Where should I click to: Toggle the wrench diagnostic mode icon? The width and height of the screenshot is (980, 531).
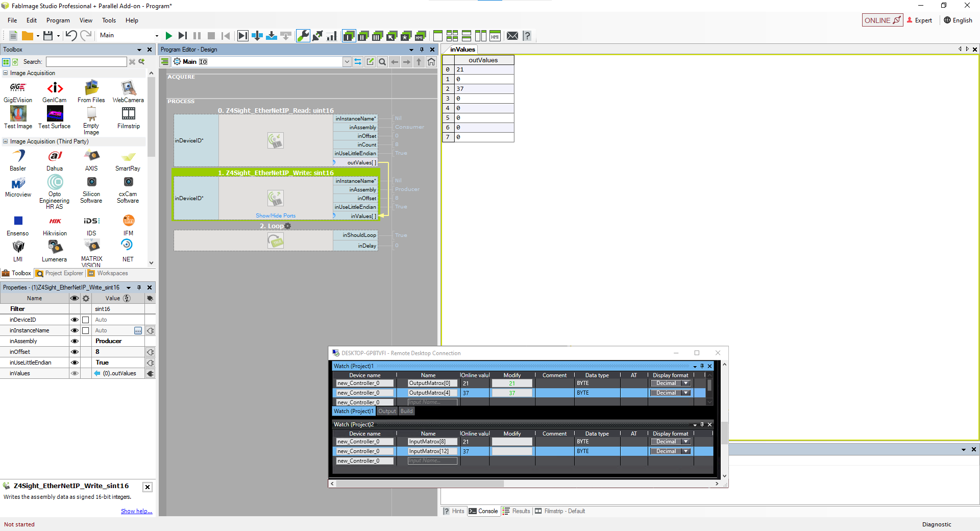pos(303,36)
